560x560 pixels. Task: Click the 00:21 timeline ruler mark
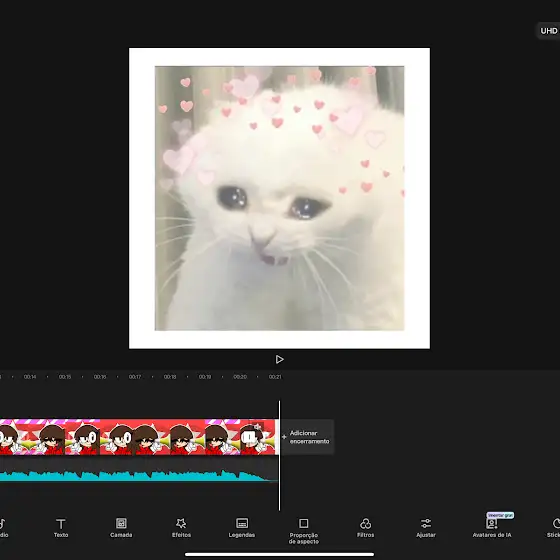275,377
